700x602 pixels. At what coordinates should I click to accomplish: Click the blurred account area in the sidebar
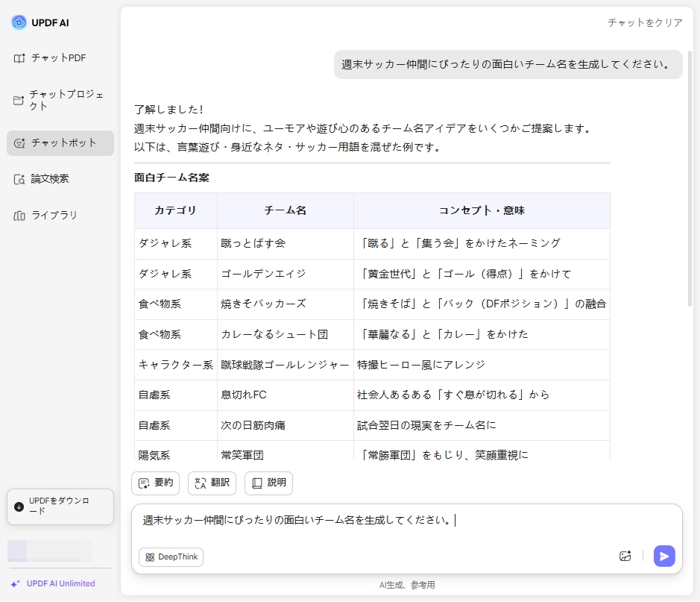(49, 551)
